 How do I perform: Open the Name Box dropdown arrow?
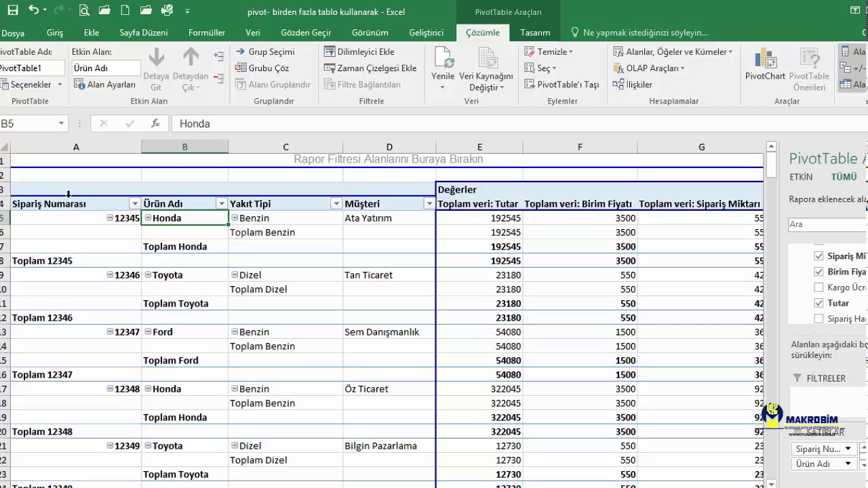61,123
